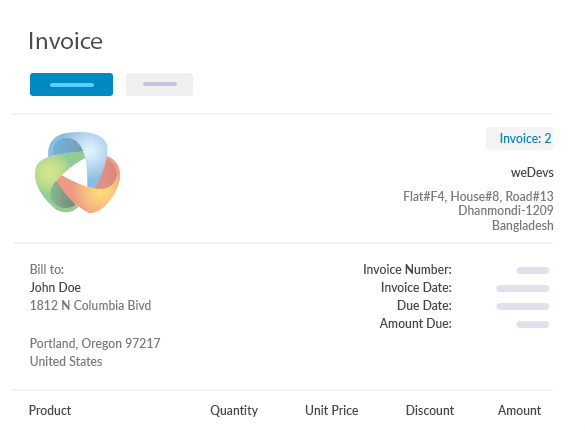Screen dimensions: 585x436
Task: Click the Portland, Oregon 97217 line
Action: (95, 344)
